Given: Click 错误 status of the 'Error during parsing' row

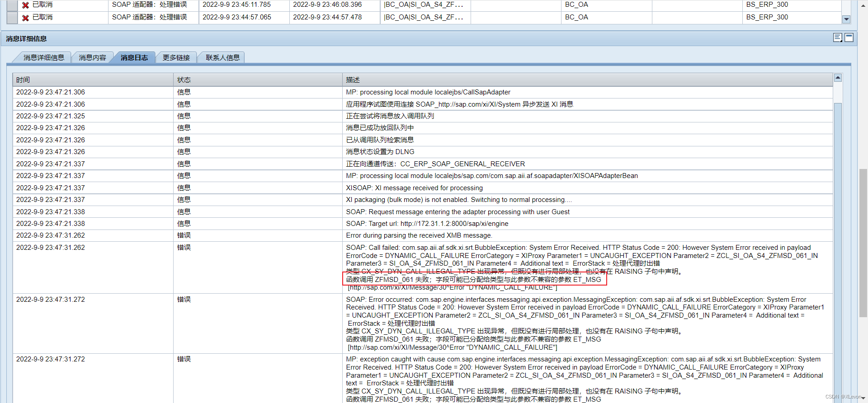Looking at the screenshot, I should click(184, 235).
